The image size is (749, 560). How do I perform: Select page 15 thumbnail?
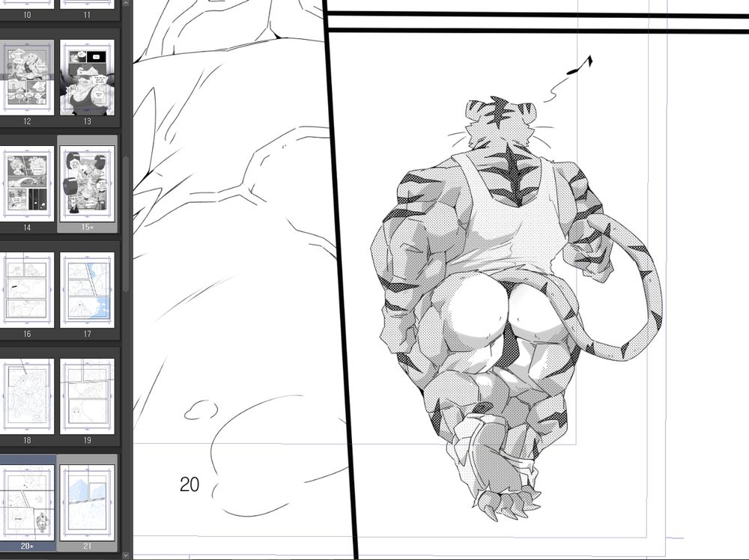87,184
